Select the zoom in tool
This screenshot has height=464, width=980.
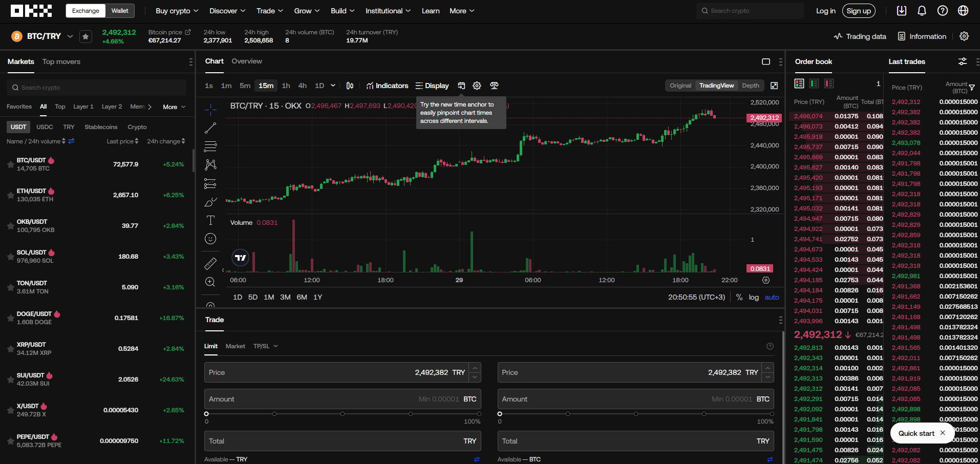click(210, 282)
